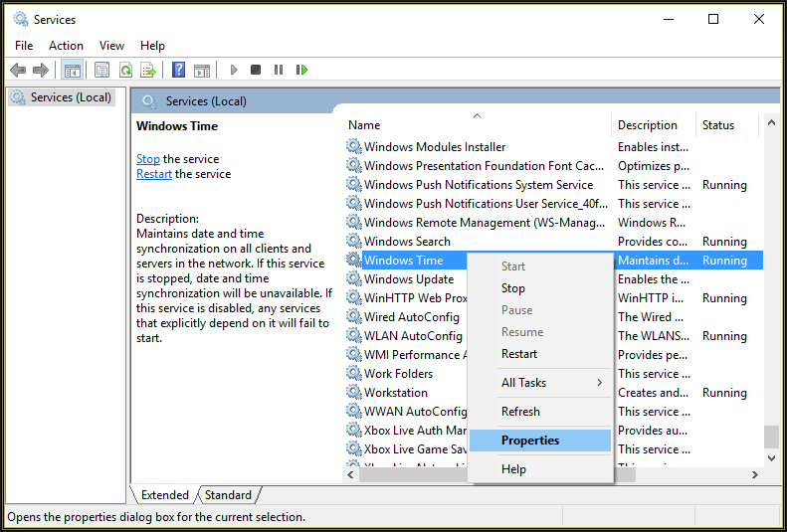The height and width of the screenshot is (532, 787).
Task: Select Services (Local) in the console tree
Action: point(63,97)
